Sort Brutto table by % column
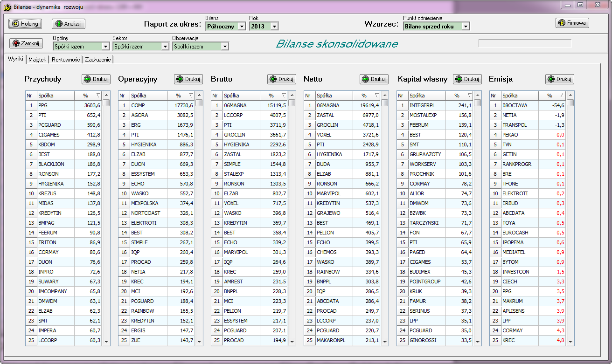Image resolution: width=612 pixels, height=364 pixels. click(x=274, y=96)
